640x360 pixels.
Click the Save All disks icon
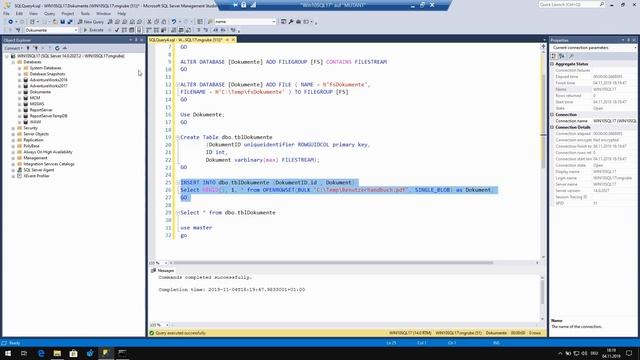70,22
